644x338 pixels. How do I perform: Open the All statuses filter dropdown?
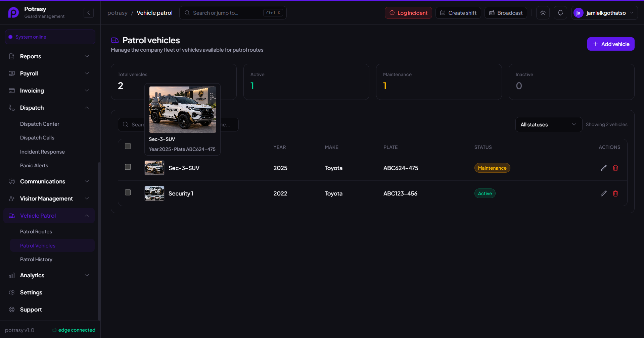point(549,125)
